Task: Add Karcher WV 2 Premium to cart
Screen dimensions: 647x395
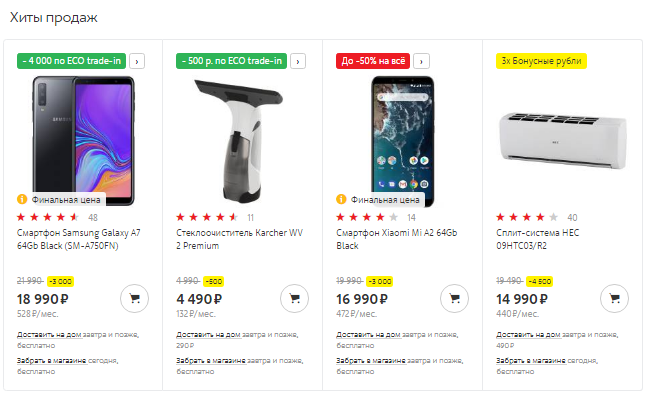Action: coord(294,298)
